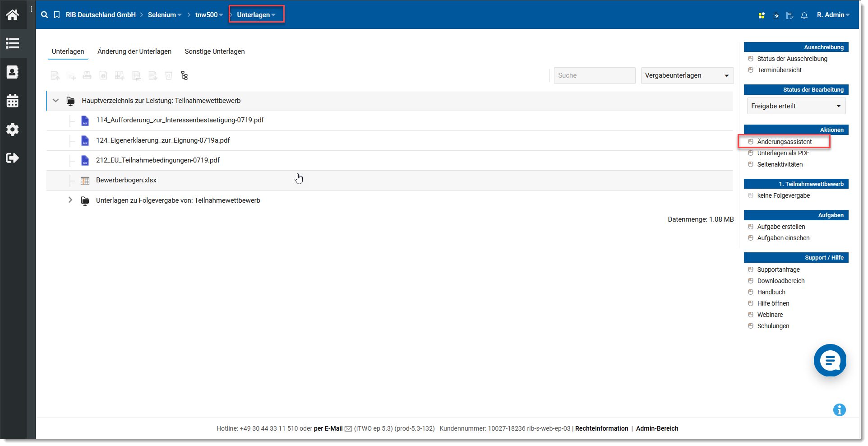The image size is (868, 446).
Task: Open the home page from sidebar
Action: 13,15
